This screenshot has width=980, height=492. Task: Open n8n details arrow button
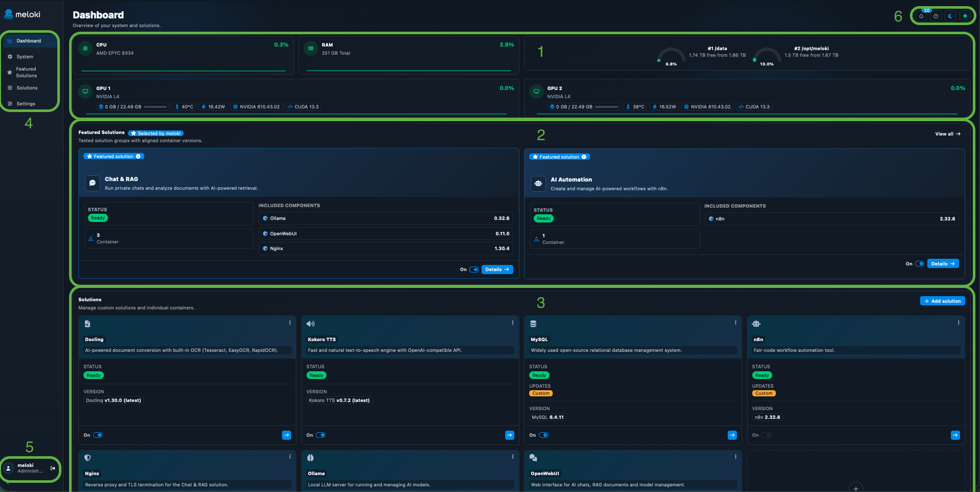click(955, 435)
